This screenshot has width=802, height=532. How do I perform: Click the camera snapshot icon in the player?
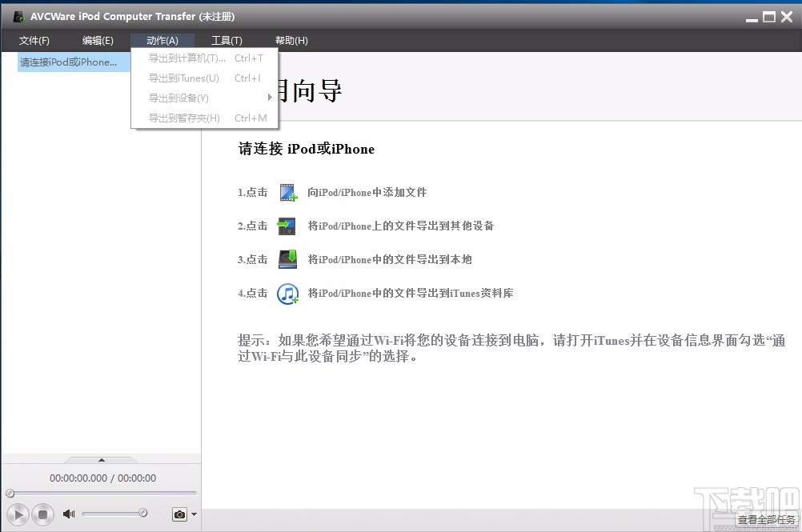pyautogui.click(x=178, y=514)
